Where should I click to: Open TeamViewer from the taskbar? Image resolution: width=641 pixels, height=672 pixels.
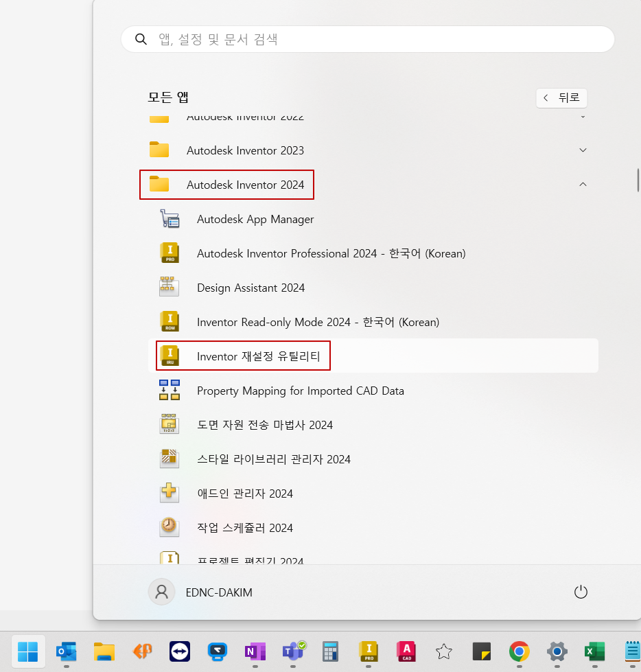(180, 651)
